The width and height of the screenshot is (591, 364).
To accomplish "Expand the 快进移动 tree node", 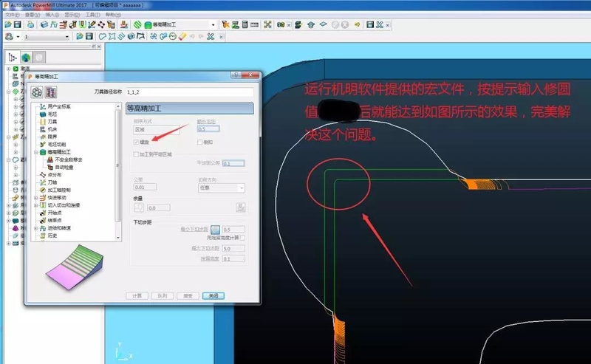I will coord(35,196).
